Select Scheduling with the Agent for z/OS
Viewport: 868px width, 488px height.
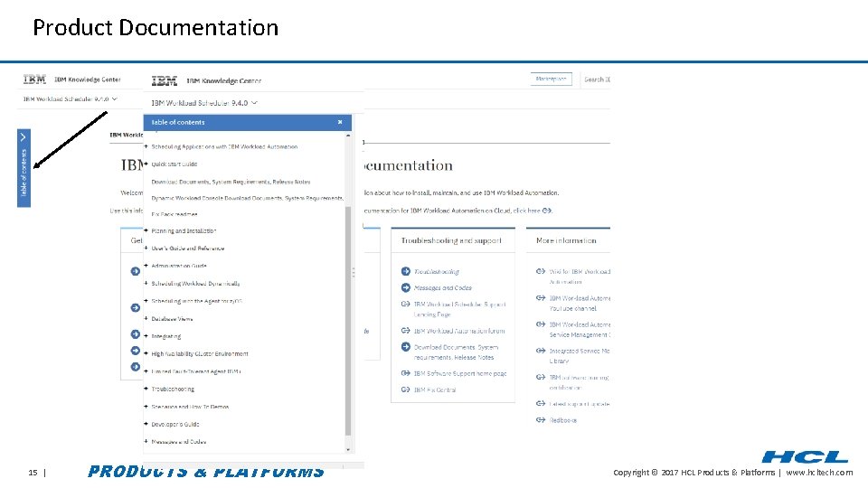click(197, 301)
